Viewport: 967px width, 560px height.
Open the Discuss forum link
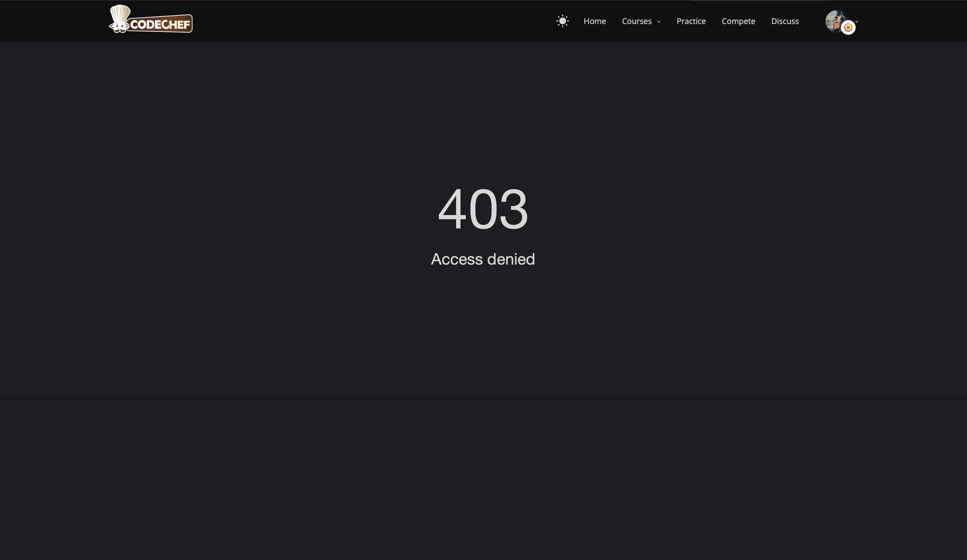click(785, 21)
